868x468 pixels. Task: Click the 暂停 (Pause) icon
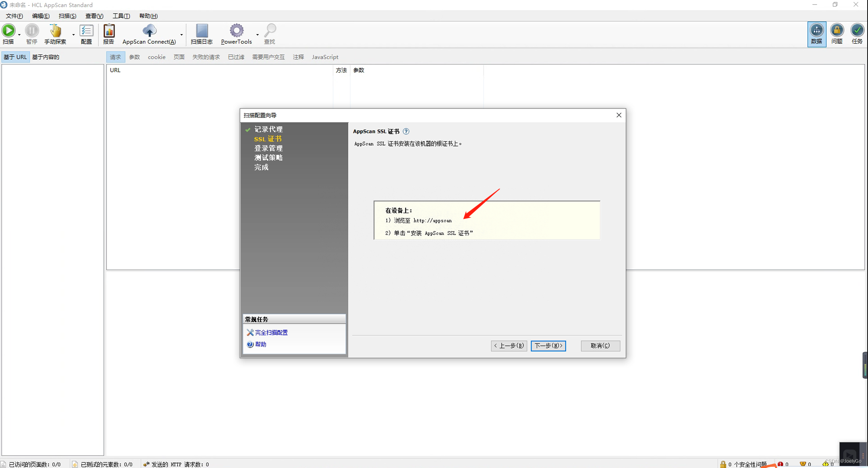click(32, 30)
